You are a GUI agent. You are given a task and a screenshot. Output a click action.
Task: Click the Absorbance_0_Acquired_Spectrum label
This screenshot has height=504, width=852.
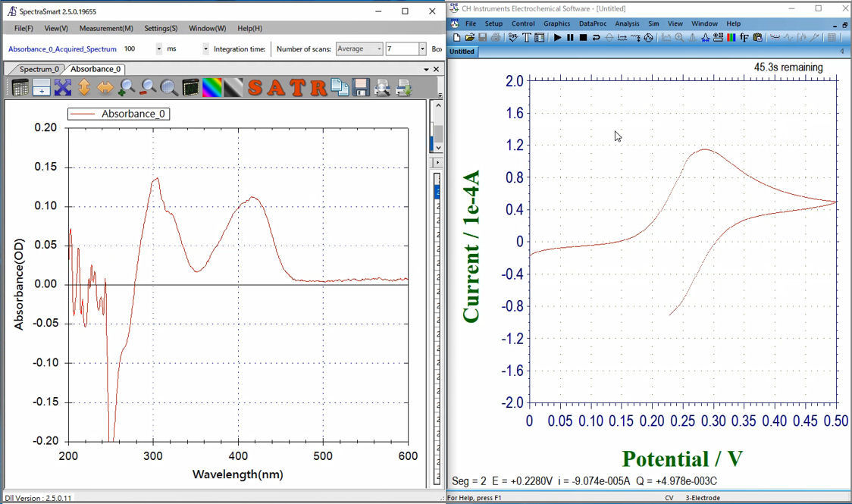pyautogui.click(x=62, y=49)
